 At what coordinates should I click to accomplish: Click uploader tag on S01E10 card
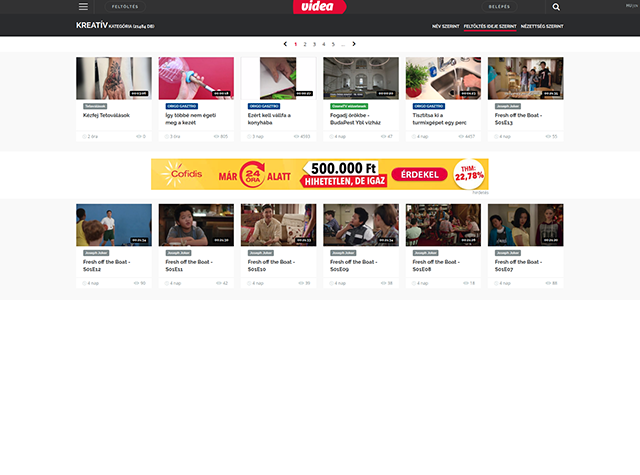pos(261,253)
